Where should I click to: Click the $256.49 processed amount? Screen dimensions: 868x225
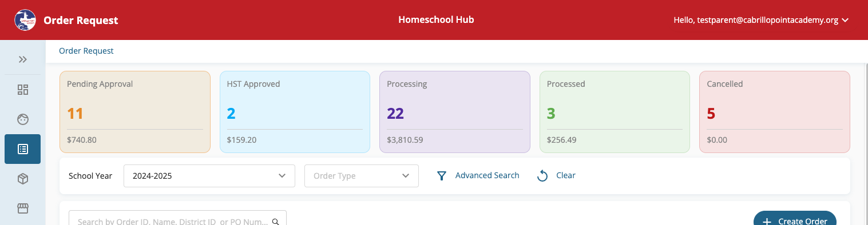[x=562, y=139]
